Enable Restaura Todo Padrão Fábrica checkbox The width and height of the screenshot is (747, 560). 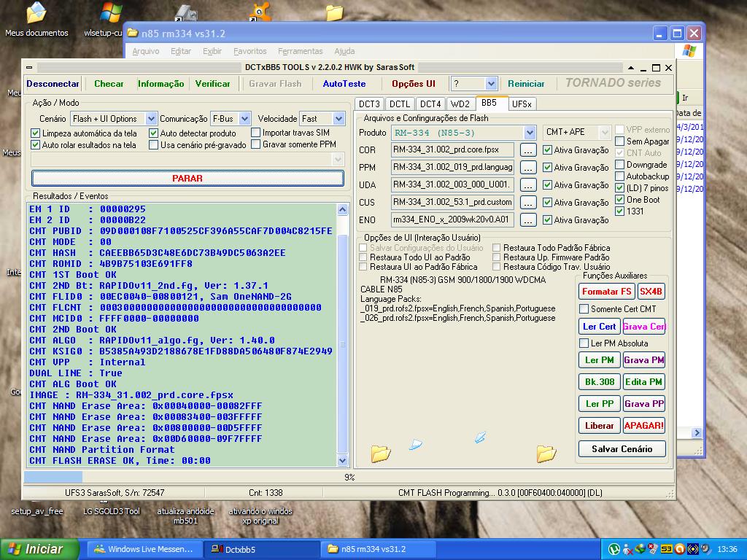click(496, 248)
